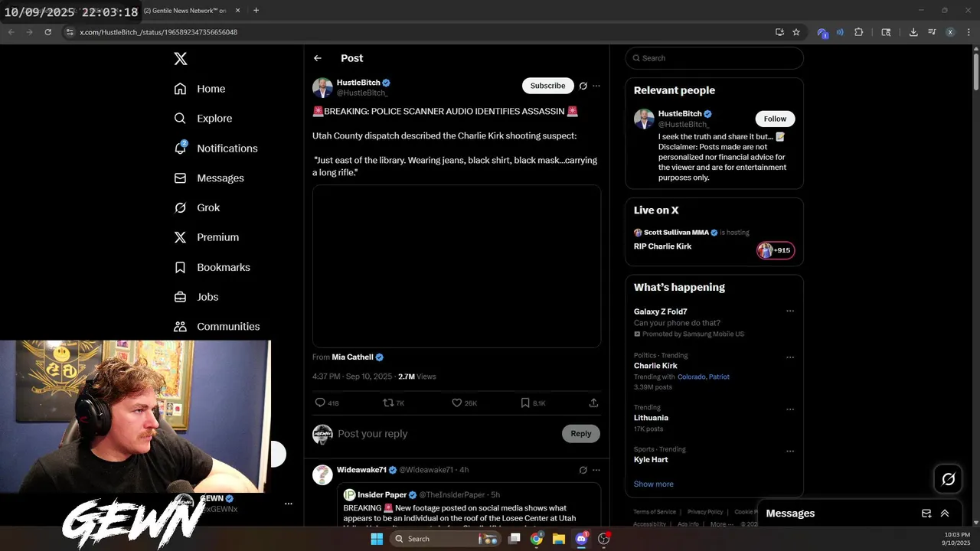980x551 pixels.
Task: Open Charlie Kirk trending topic
Action: pyautogui.click(x=655, y=366)
